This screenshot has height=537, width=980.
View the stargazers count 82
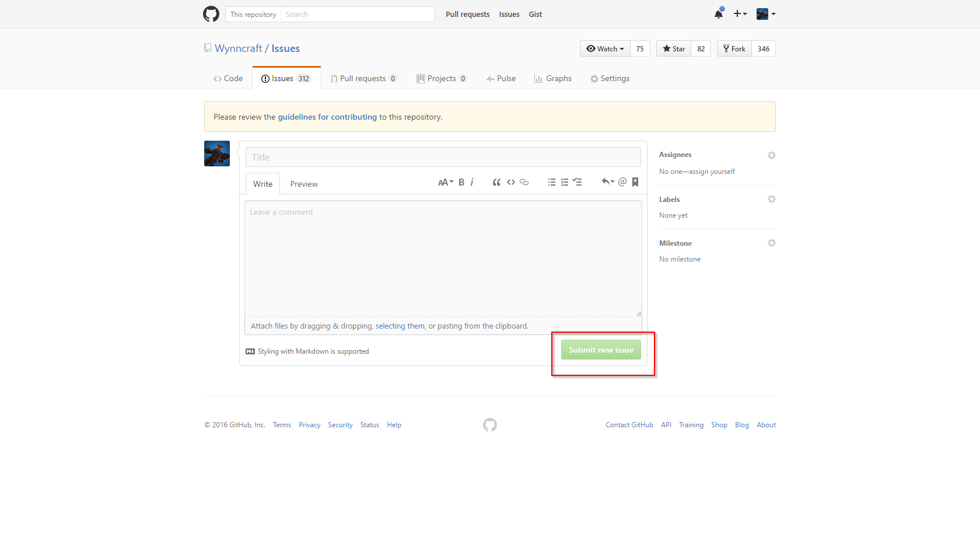pos(701,48)
